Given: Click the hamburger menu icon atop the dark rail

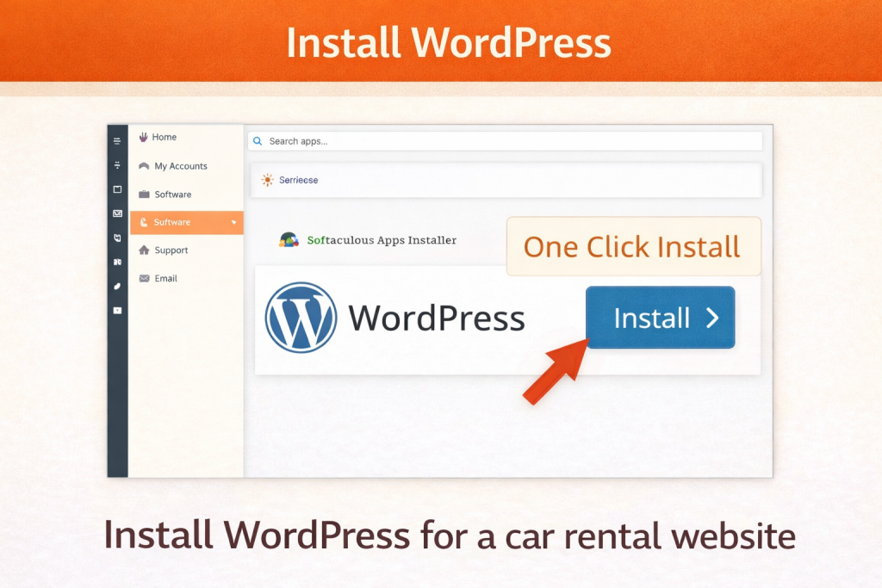Looking at the screenshot, I should tap(117, 141).
